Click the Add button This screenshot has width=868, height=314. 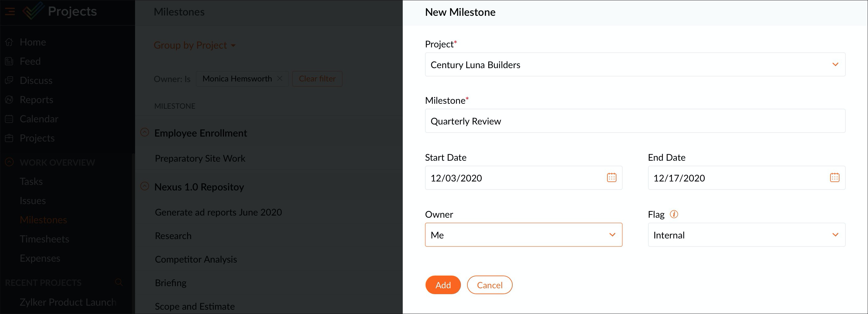(443, 285)
